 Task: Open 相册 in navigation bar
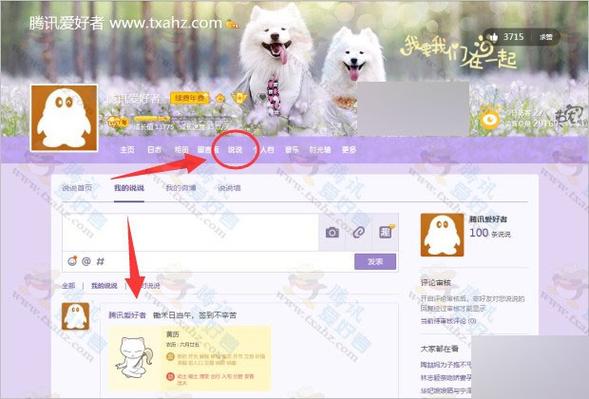click(181, 150)
